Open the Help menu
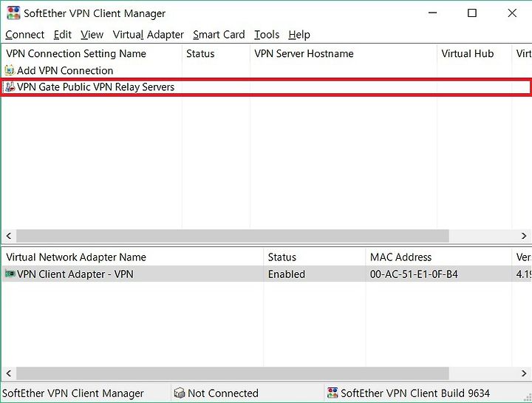532x403 pixels. pyautogui.click(x=299, y=35)
